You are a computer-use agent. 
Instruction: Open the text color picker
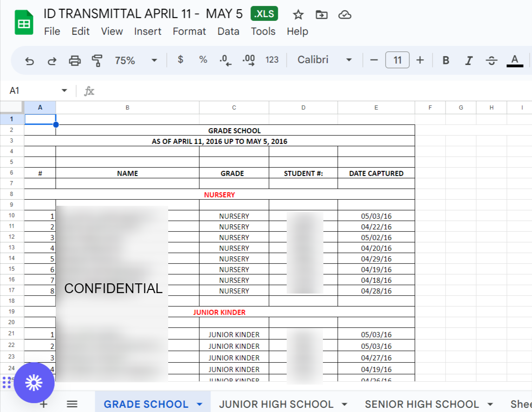[x=515, y=60]
